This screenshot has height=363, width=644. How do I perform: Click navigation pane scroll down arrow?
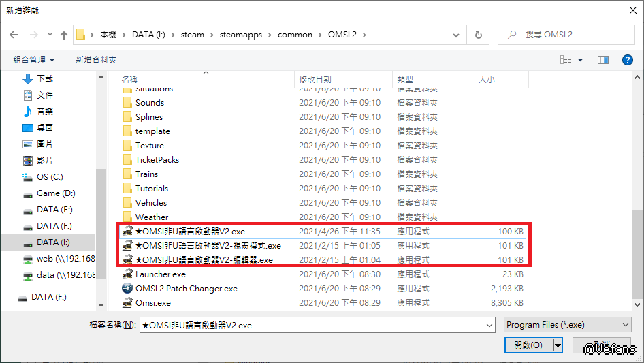pos(101,304)
